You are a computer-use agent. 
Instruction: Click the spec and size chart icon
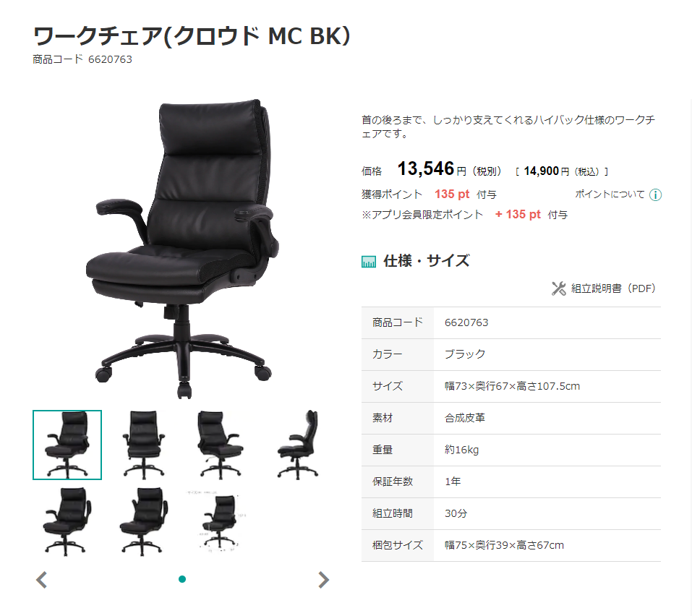click(369, 262)
